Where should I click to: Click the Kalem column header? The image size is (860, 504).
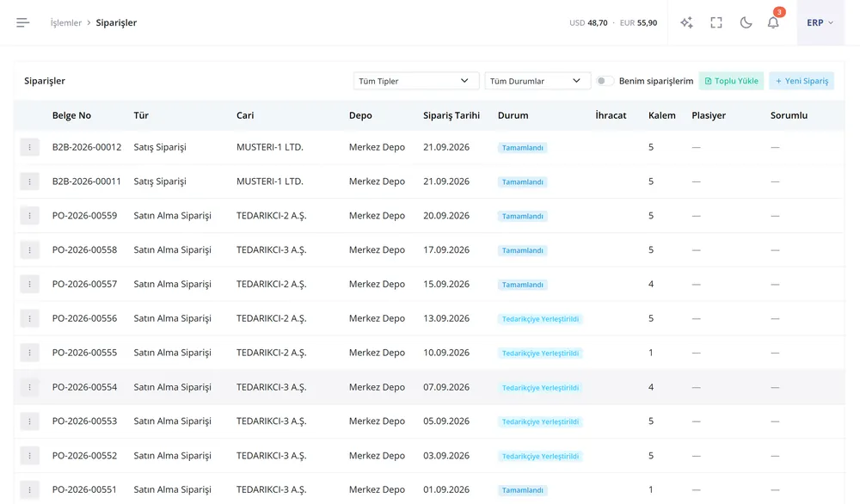coord(662,115)
